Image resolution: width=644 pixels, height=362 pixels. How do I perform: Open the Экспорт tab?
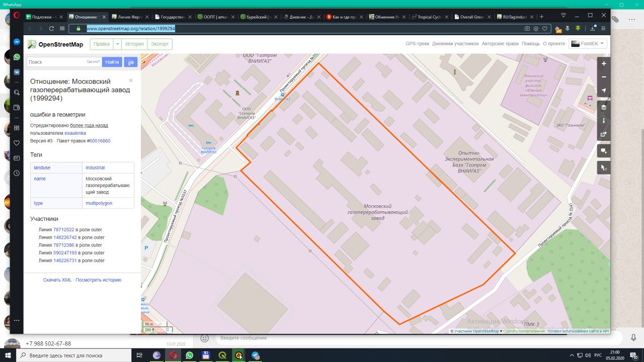coord(160,44)
